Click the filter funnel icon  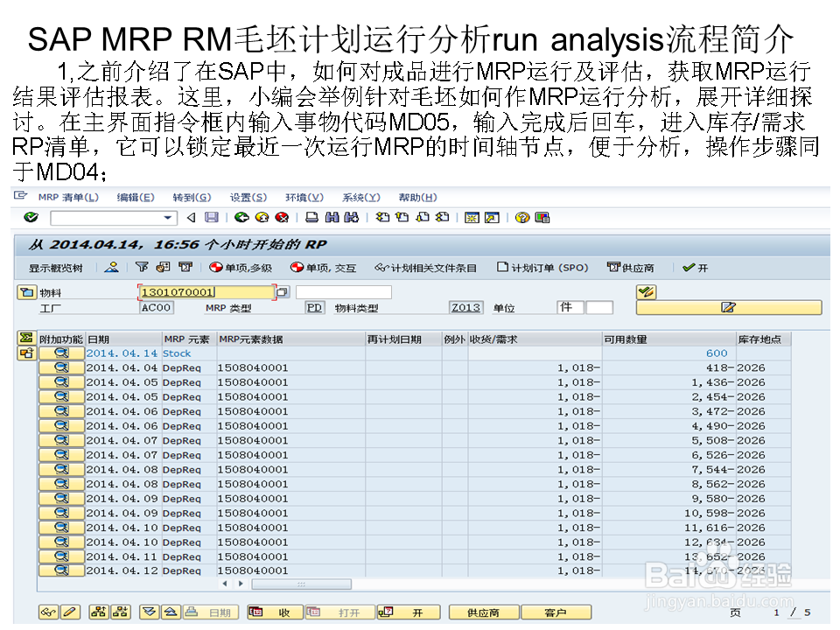click(x=142, y=267)
